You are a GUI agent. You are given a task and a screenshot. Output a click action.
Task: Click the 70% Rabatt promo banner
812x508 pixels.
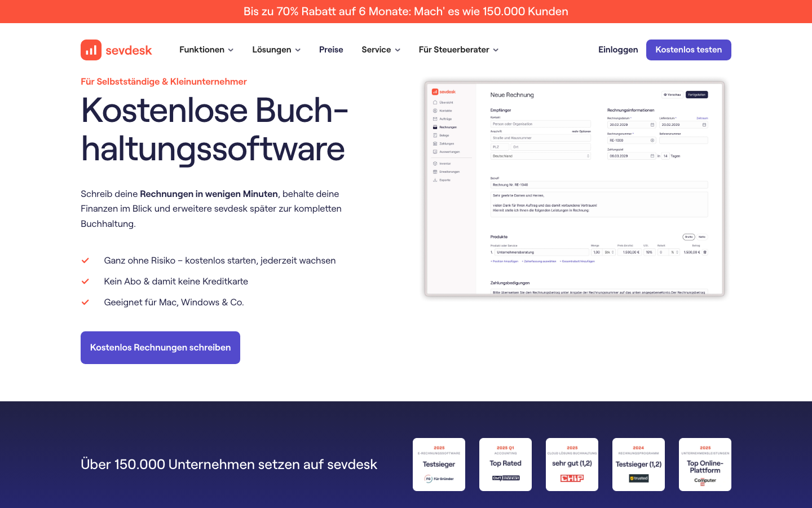tap(406, 11)
